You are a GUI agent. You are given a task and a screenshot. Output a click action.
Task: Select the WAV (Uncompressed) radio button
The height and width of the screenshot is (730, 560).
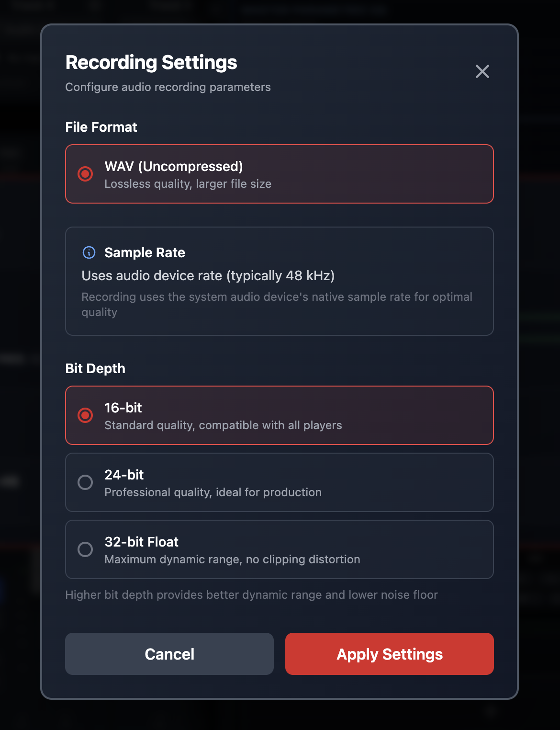tap(85, 174)
